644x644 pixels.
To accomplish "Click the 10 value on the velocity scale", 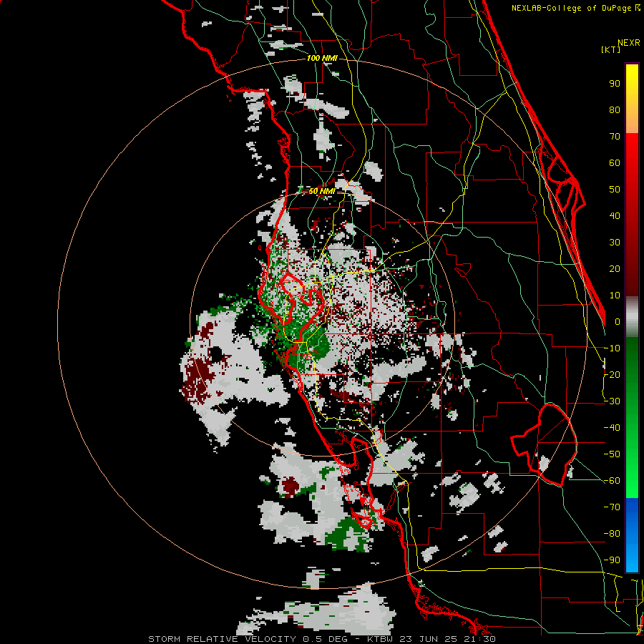I will [x=615, y=296].
